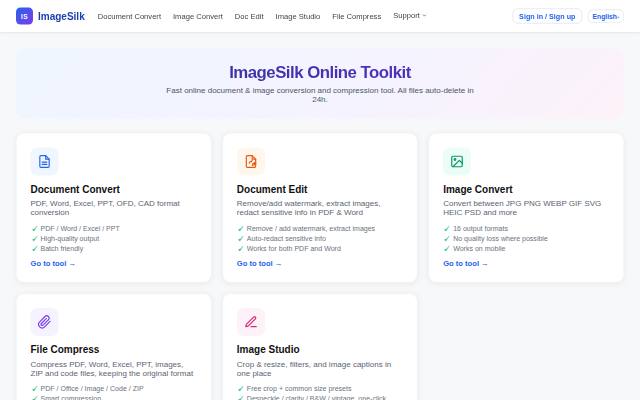Click the 'Crop & resize, filters' description
The height and width of the screenshot is (400, 640).
coord(314,369)
